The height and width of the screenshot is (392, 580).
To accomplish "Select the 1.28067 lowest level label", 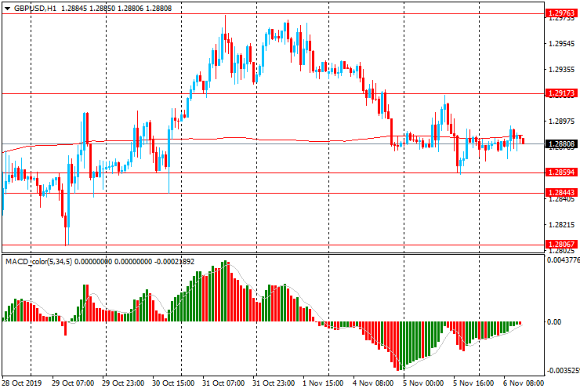I will [561, 245].
